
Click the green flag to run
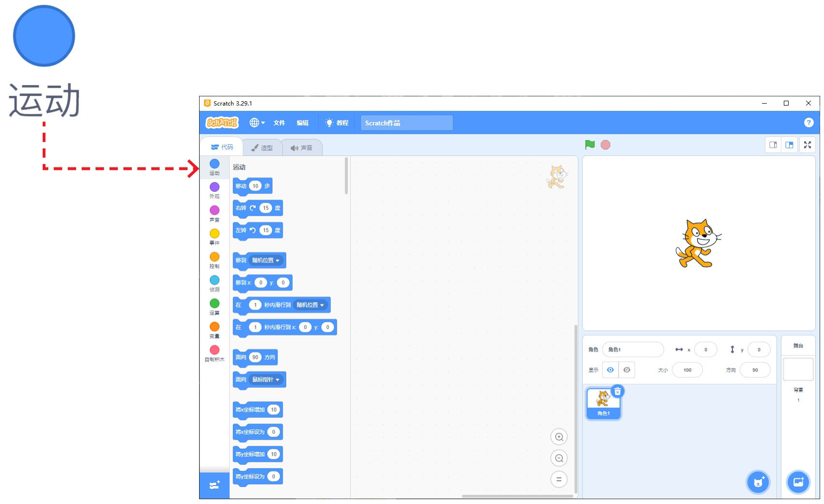coord(590,145)
